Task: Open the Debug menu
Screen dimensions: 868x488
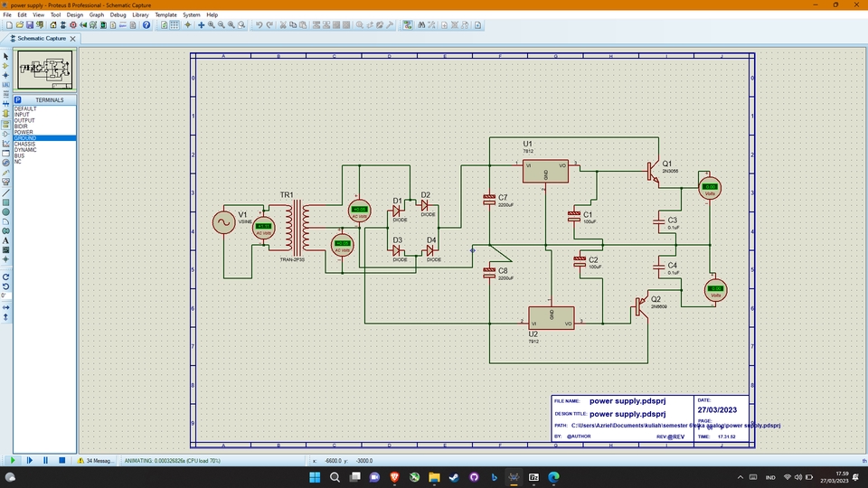Action: point(118,15)
